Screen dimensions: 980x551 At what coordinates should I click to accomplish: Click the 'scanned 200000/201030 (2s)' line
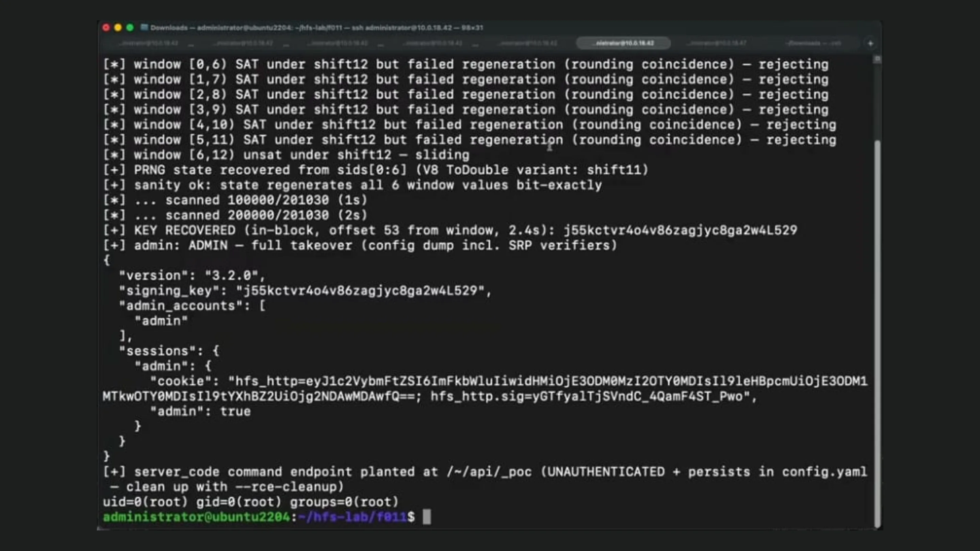235,215
